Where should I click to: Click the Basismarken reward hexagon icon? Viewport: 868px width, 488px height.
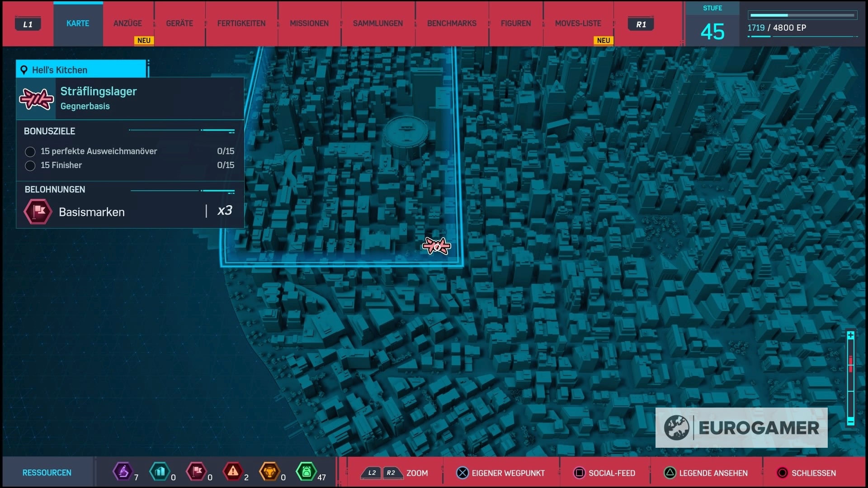pos(38,211)
